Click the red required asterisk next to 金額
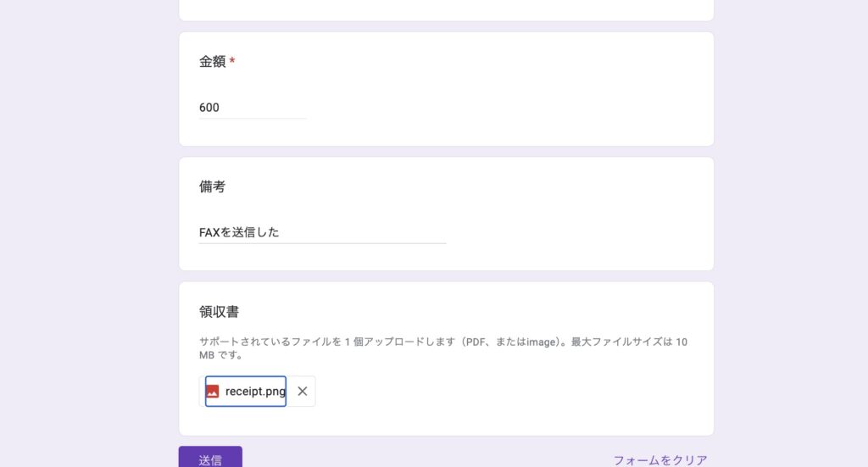 coord(232,61)
